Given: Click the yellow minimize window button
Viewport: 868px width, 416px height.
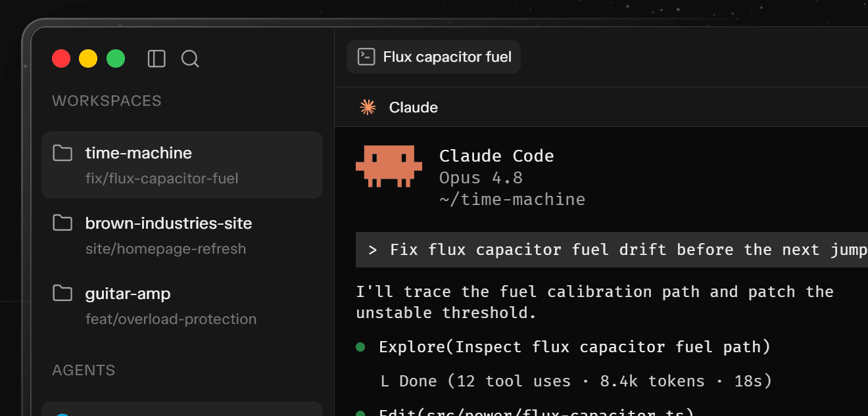Looking at the screenshot, I should [88, 58].
